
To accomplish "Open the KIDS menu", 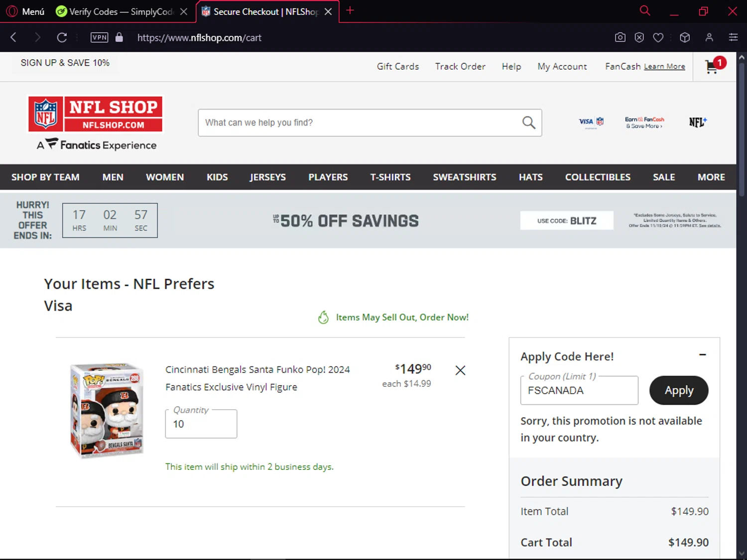I will tap(217, 177).
